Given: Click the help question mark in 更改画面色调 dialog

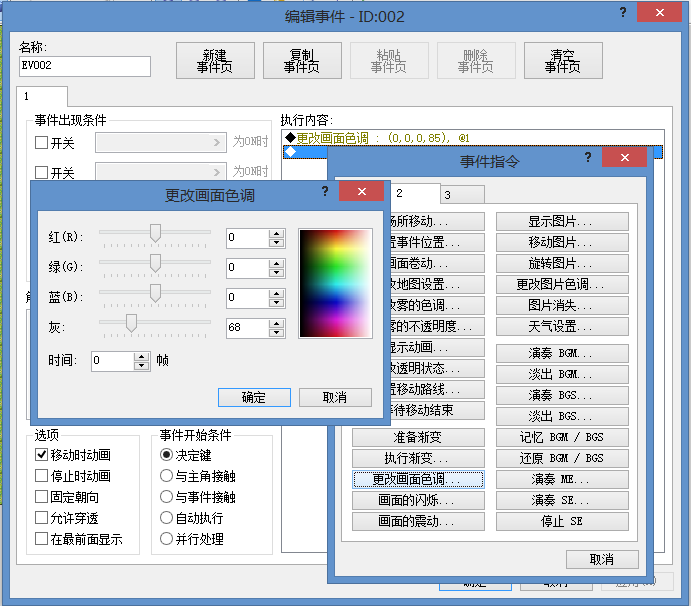Looking at the screenshot, I should (325, 191).
